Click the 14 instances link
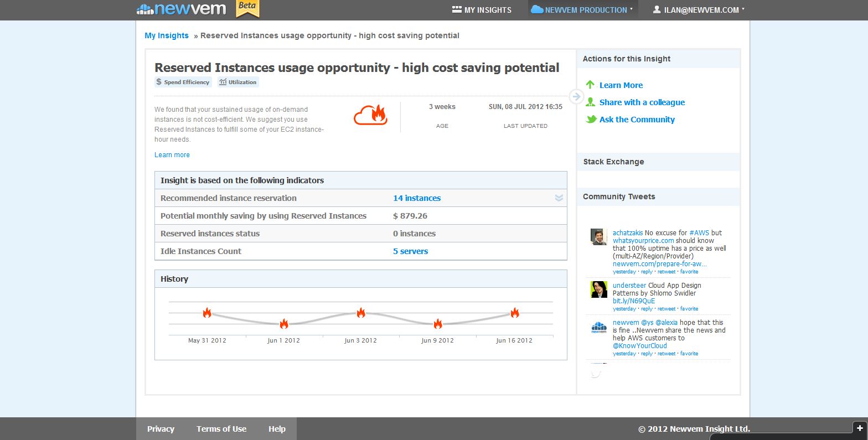 pyautogui.click(x=417, y=198)
